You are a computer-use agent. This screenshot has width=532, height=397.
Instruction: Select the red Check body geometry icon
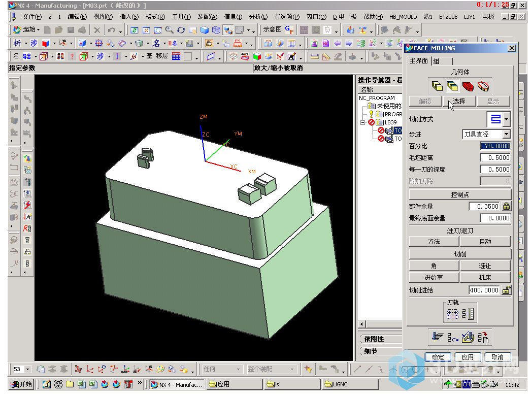click(x=468, y=86)
